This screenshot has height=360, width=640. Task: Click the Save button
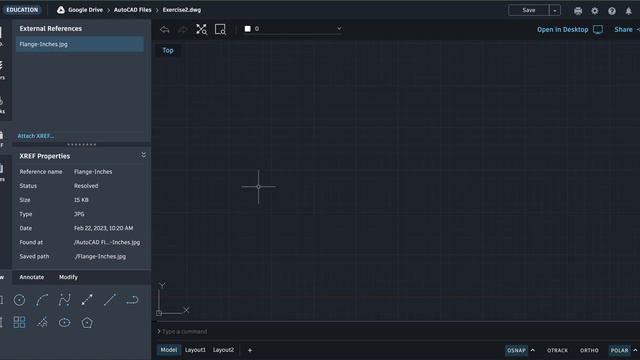pyautogui.click(x=529, y=10)
